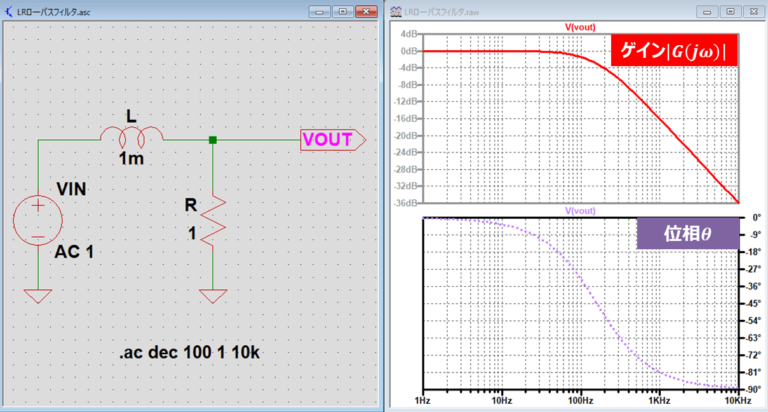
Task: Click the -90° label on phase axis
Action: pos(753,389)
